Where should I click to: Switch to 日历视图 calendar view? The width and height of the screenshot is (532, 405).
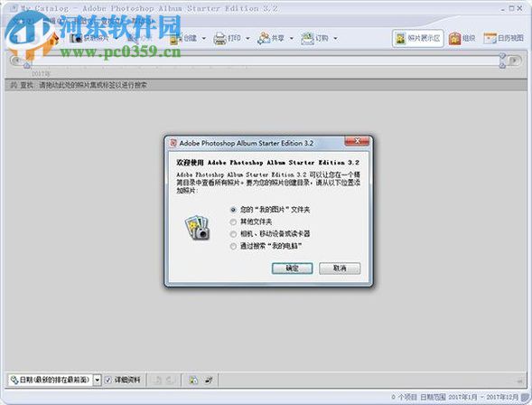(x=503, y=38)
